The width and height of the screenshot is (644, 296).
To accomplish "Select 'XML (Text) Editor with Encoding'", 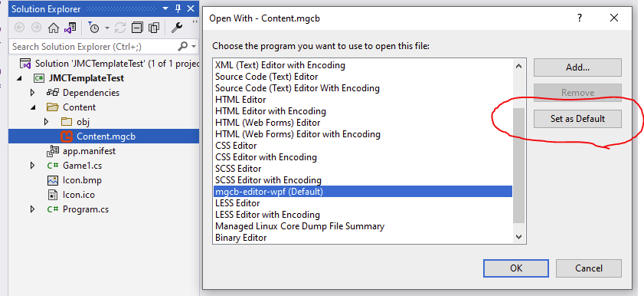I will 280,65.
